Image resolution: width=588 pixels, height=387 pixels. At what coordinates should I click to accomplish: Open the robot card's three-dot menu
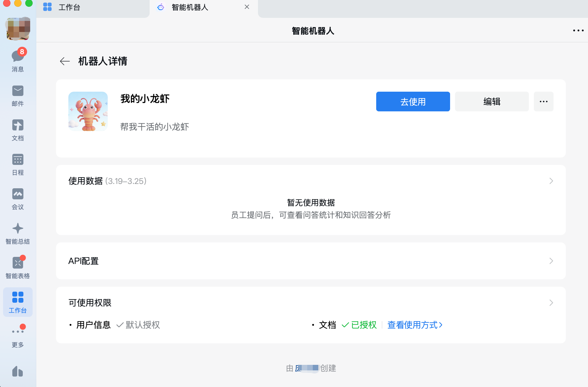543,102
